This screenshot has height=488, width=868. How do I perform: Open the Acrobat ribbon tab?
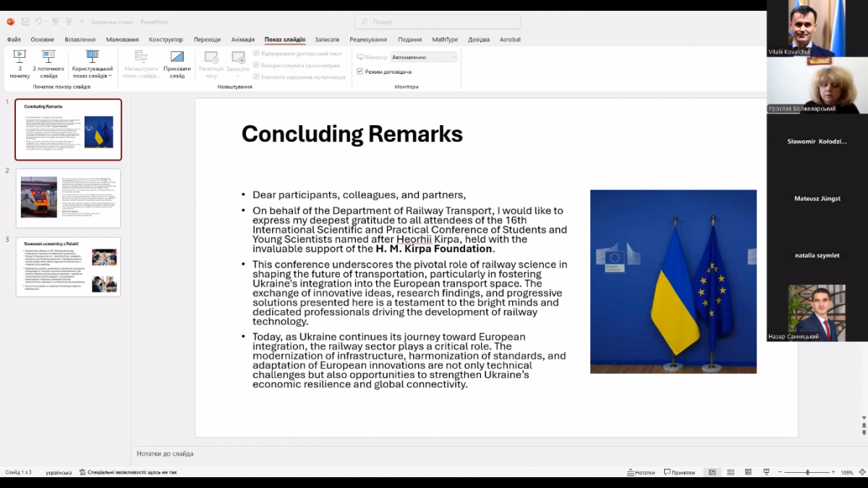[510, 40]
